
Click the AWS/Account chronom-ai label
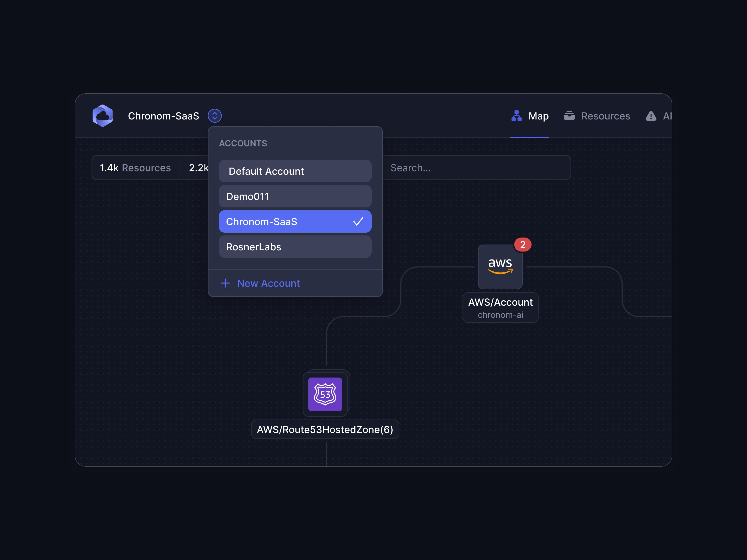(500, 308)
